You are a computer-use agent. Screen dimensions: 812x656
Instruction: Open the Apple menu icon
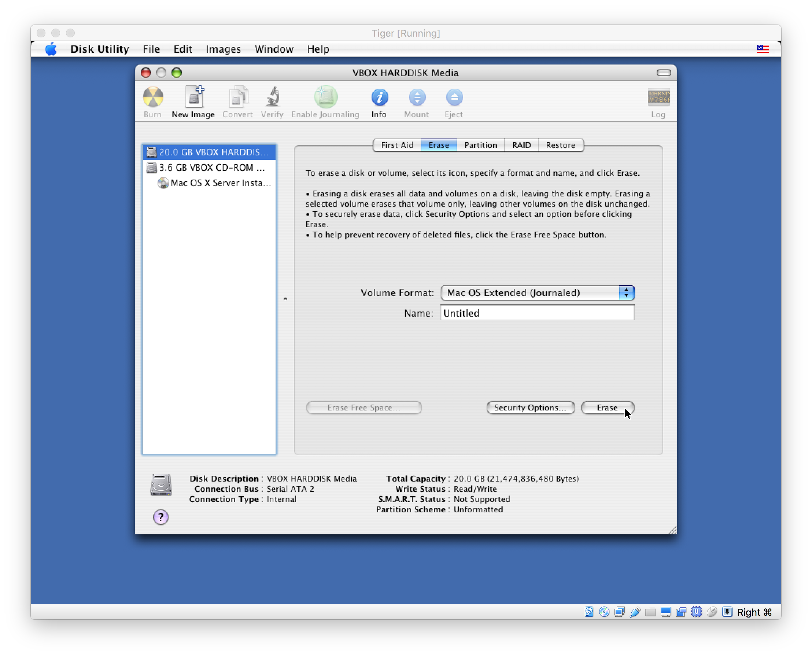pyautogui.click(x=51, y=49)
